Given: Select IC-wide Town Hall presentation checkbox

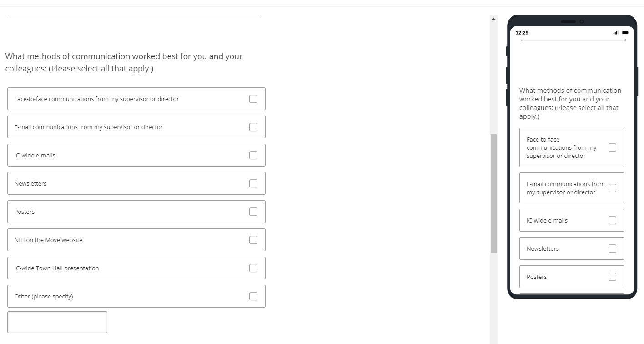Looking at the screenshot, I should 253,268.
